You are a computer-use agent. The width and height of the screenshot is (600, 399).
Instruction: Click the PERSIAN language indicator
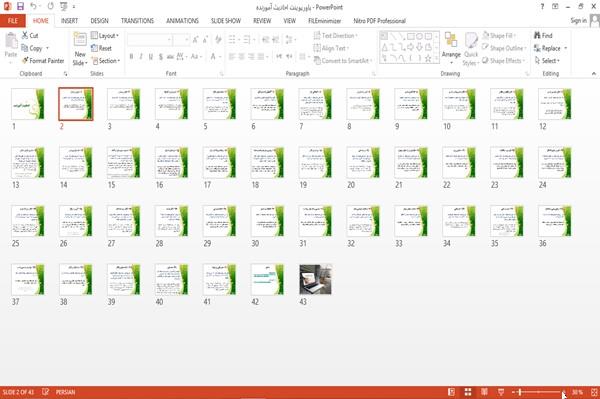pos(65,392)
